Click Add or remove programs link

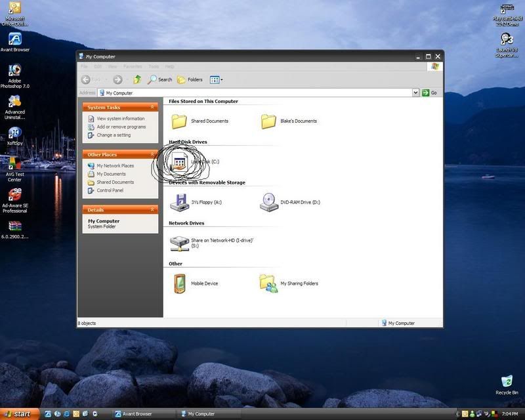pyautogui.click(x=121, y=127)
